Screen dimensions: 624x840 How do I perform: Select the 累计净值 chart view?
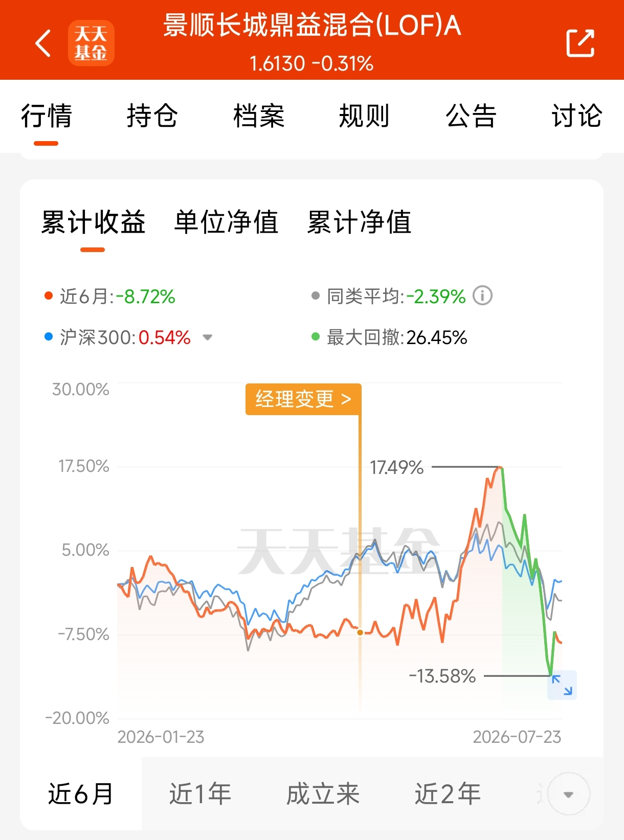coord(359,222)
